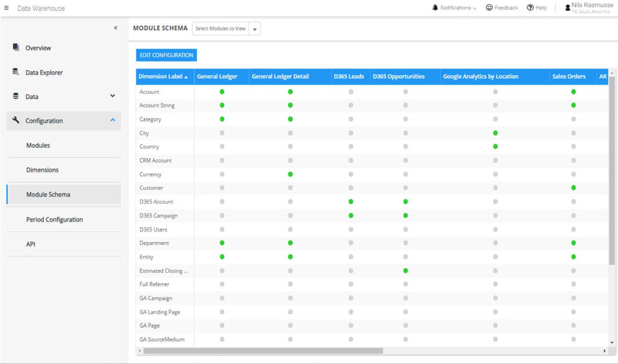Click the EDIT CONFIGURATION button

(167, 55)
